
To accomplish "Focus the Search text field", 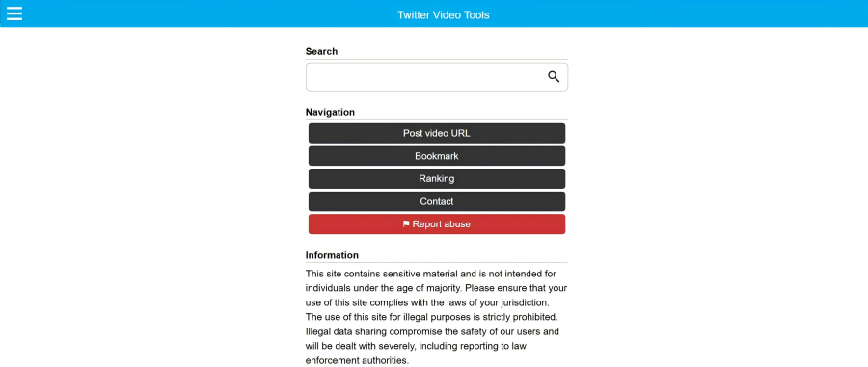I will coord(436,77).
